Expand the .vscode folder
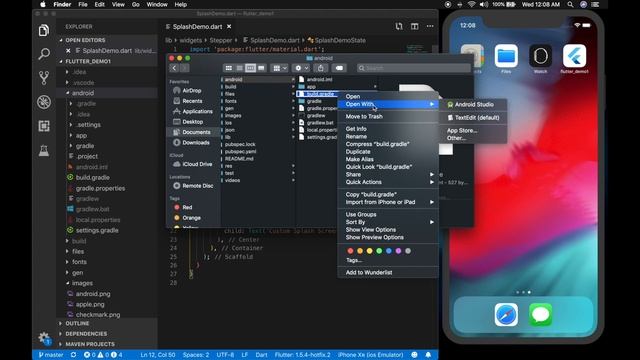Image resolution: width=640 pixels, height=360 pixels. [68, 82]
